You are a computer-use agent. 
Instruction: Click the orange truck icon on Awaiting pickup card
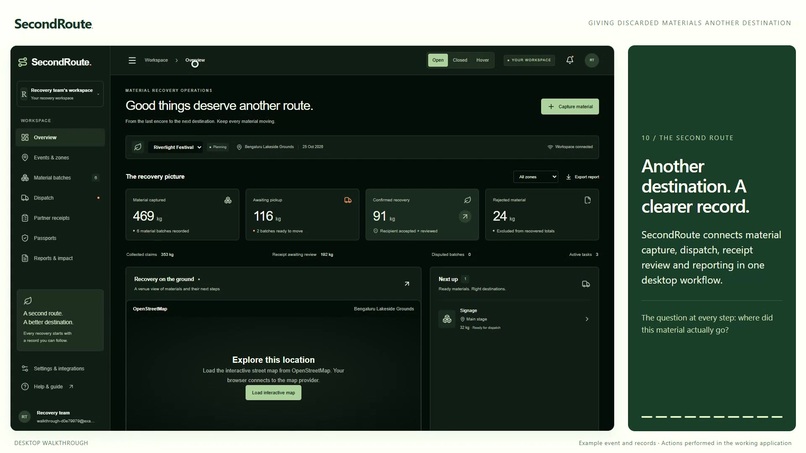coord(348,200)
